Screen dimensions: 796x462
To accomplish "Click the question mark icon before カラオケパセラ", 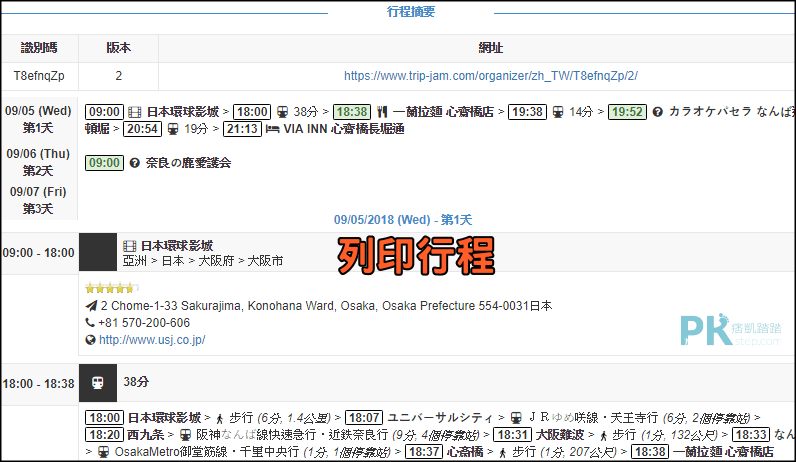I will pyautogui.click(x=657, y=112).
